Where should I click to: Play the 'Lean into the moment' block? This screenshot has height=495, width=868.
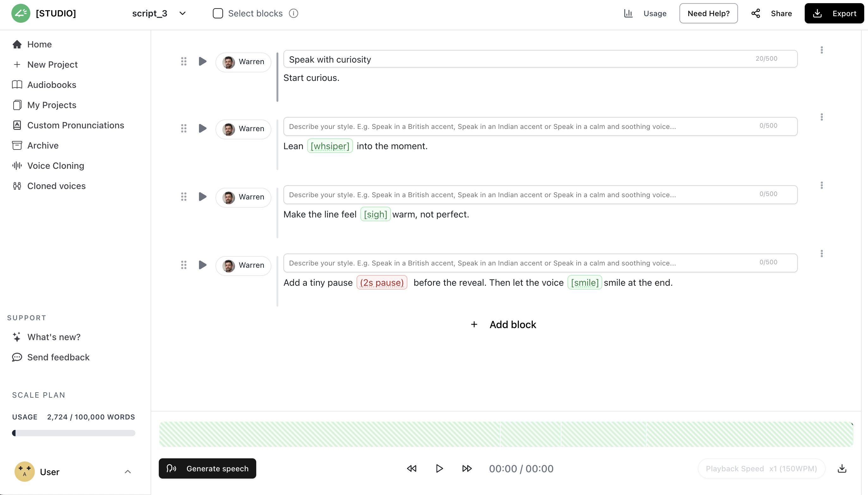203,129
